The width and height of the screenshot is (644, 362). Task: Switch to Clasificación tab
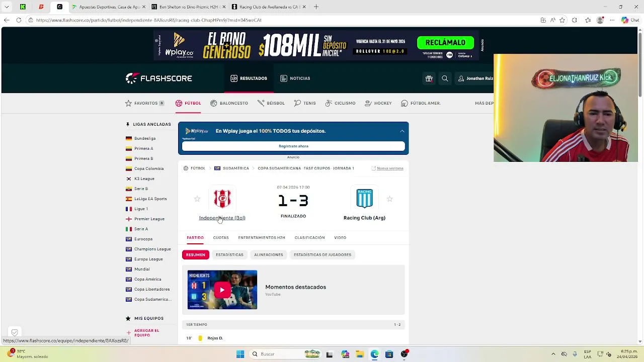tap(309, 238)
